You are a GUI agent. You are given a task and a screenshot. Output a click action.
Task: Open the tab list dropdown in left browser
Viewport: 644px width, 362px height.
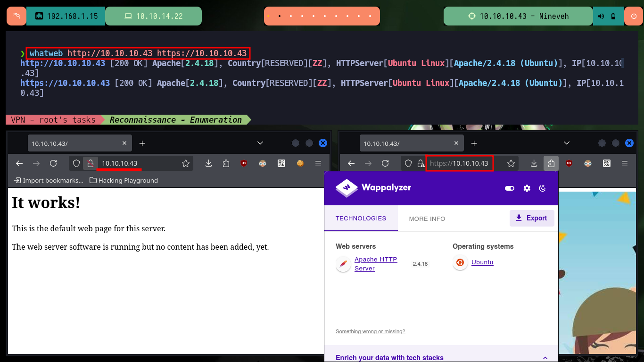tap(260, 143)
